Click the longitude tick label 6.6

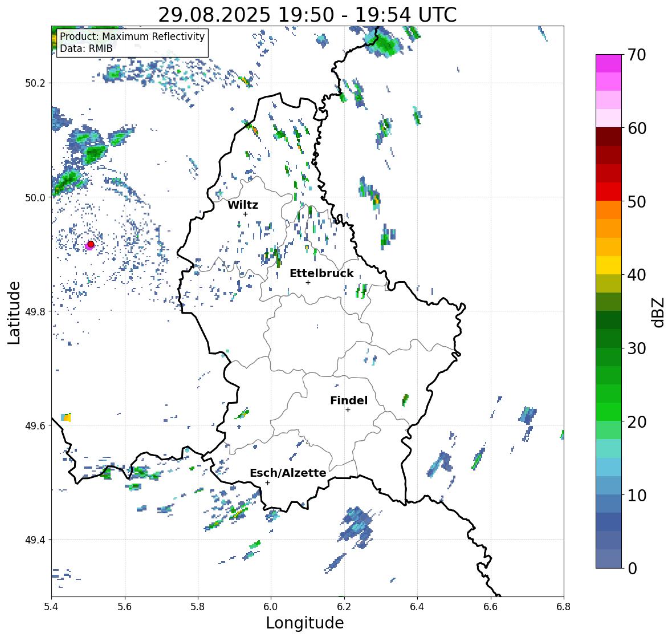[x=491, y=607]
